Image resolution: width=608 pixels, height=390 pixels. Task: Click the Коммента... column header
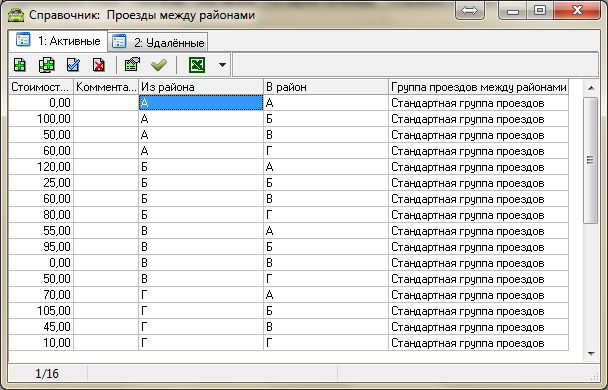pyautogui.click(x=106, y=87)
